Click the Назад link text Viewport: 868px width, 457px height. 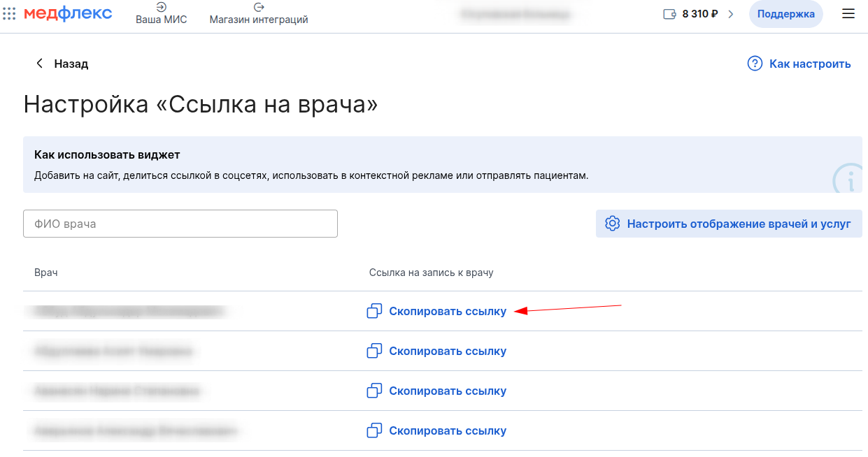[x=71, y=64]
